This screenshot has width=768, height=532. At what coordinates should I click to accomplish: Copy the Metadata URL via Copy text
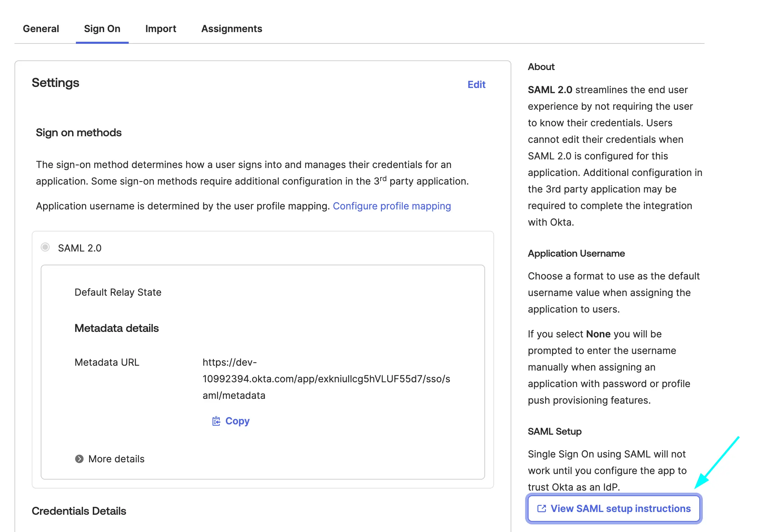pyautogui.click(x=237, y=421)
